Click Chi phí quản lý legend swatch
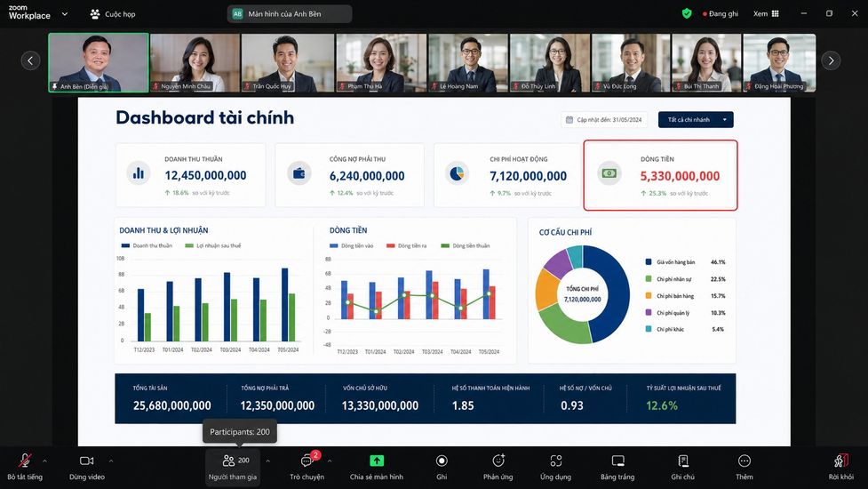 [x=649, y=313]
